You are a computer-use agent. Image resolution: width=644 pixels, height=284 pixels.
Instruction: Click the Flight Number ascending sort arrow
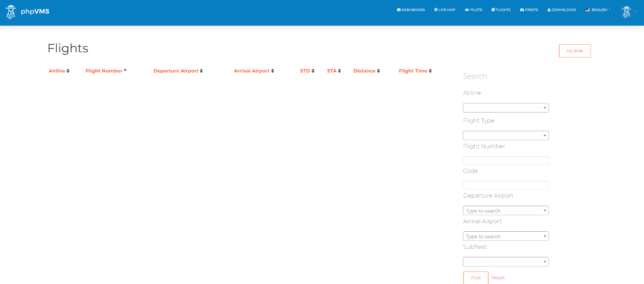click(125, 70)
